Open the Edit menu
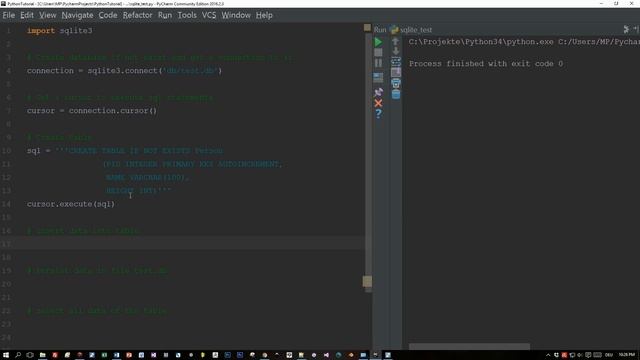The image size is (640, 360). tap(27, 15)
